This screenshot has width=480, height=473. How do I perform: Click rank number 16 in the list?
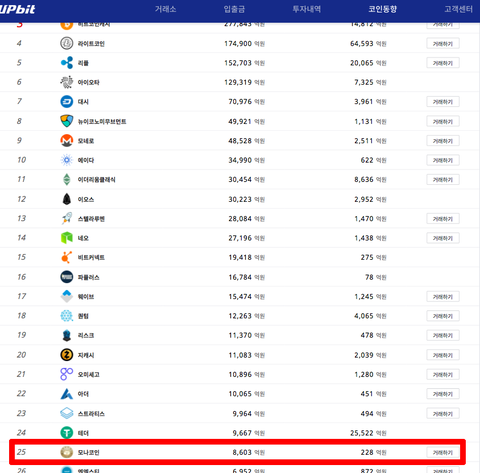click(x=21, y=277)
